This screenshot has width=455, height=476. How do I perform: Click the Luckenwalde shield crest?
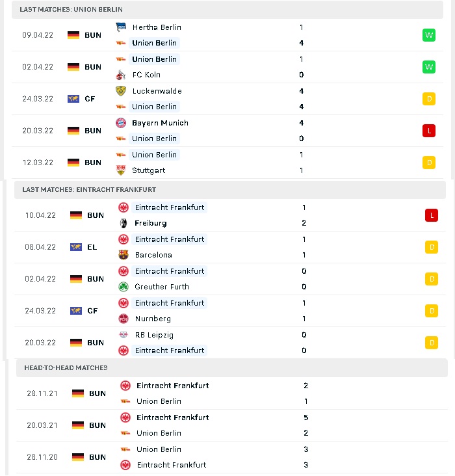click(x=121, y=91)
